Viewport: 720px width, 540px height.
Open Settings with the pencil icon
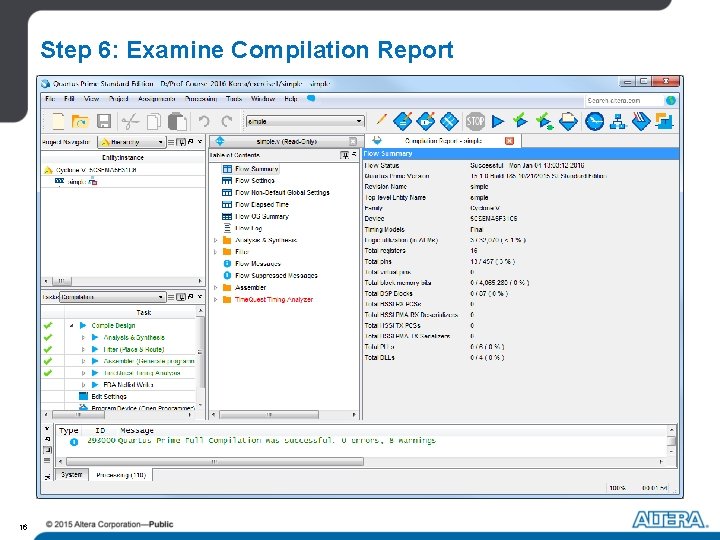tap(381, 120)
